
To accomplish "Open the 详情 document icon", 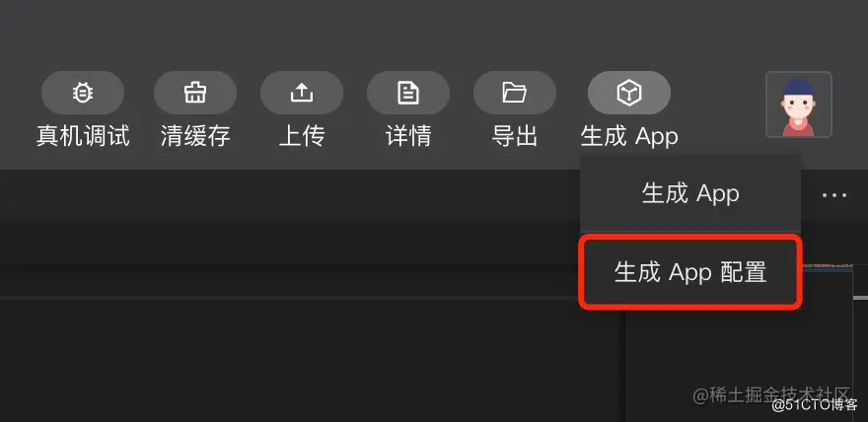I will point(408,93).
